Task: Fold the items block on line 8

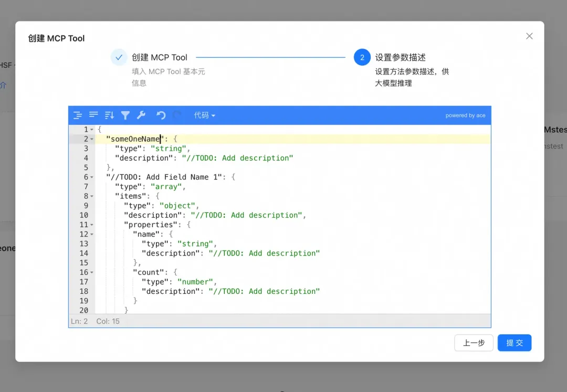Action: tap(92, 196)
